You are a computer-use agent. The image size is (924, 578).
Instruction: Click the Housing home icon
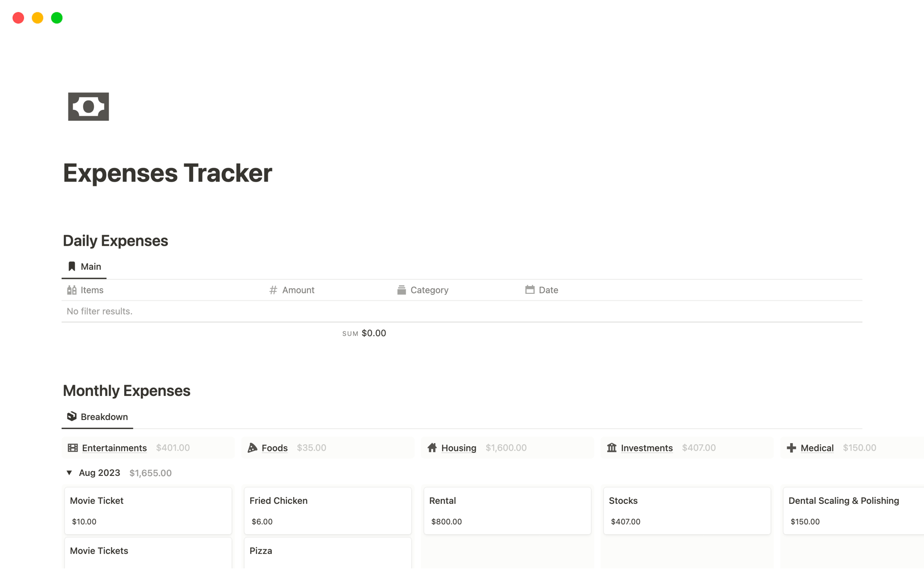pyautogui.click(x=432, y=448)
